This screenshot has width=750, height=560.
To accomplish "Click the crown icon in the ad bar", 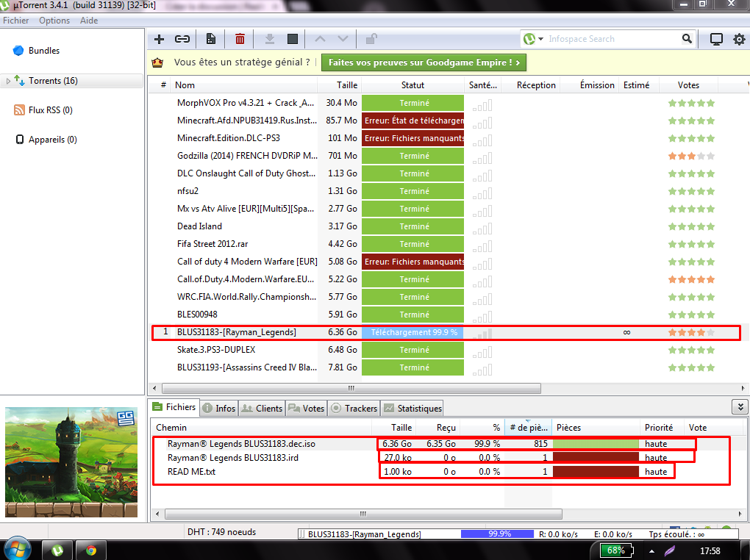I will 157,62.
